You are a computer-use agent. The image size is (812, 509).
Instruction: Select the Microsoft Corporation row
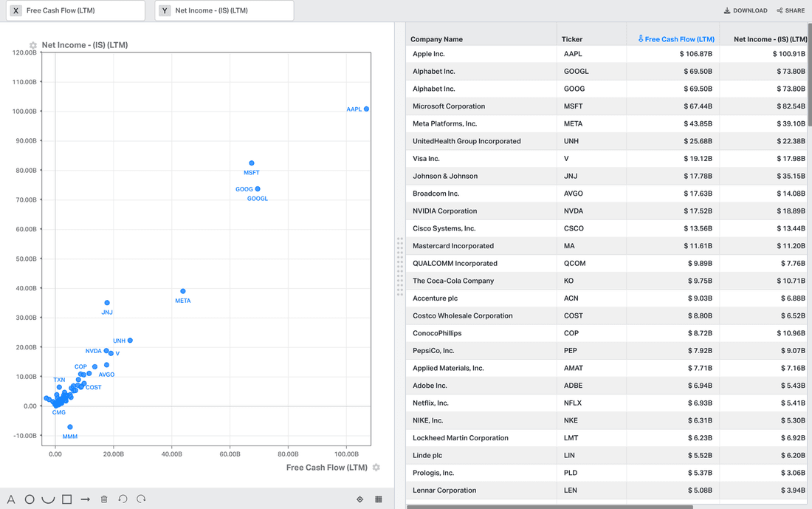[607, 106]
